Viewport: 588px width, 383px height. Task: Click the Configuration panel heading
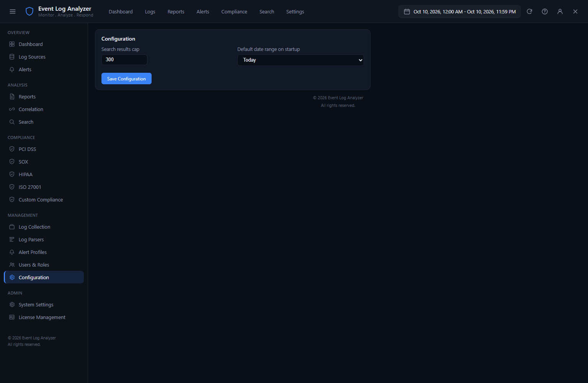(118, 39)
